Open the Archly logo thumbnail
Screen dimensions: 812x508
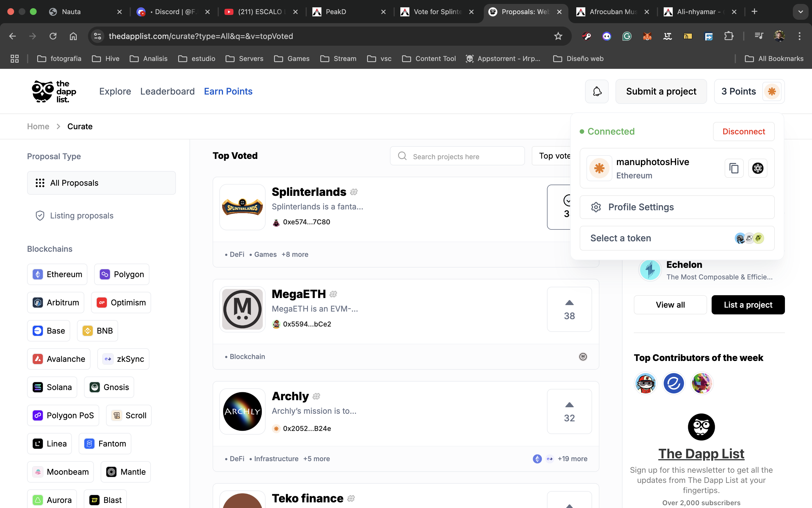pyautogui.click(x=242, y=411)
